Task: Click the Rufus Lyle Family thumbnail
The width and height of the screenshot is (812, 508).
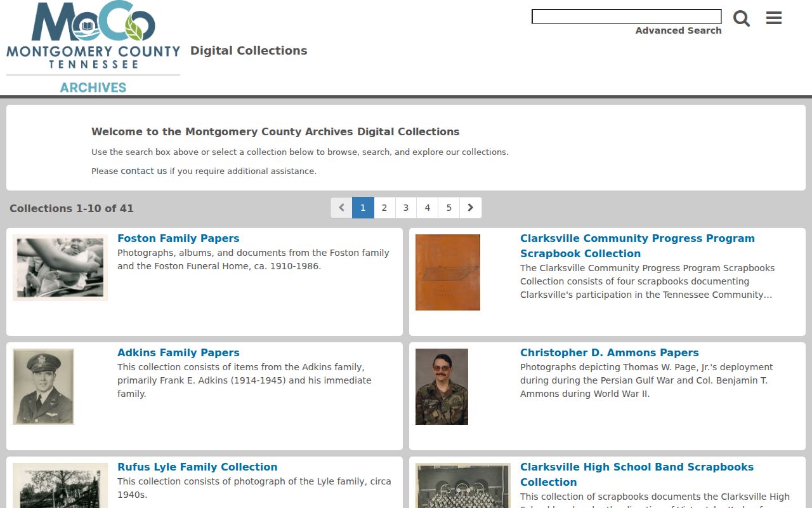Action: click(x=60, y=485)
